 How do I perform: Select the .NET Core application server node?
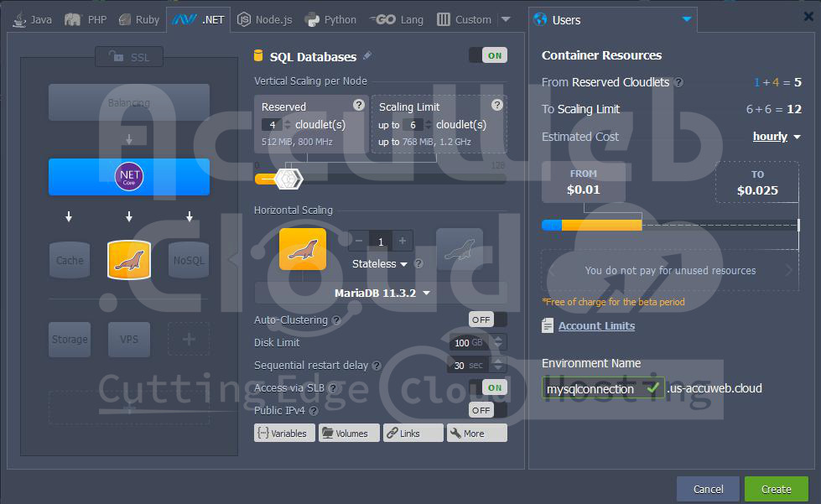128,177
